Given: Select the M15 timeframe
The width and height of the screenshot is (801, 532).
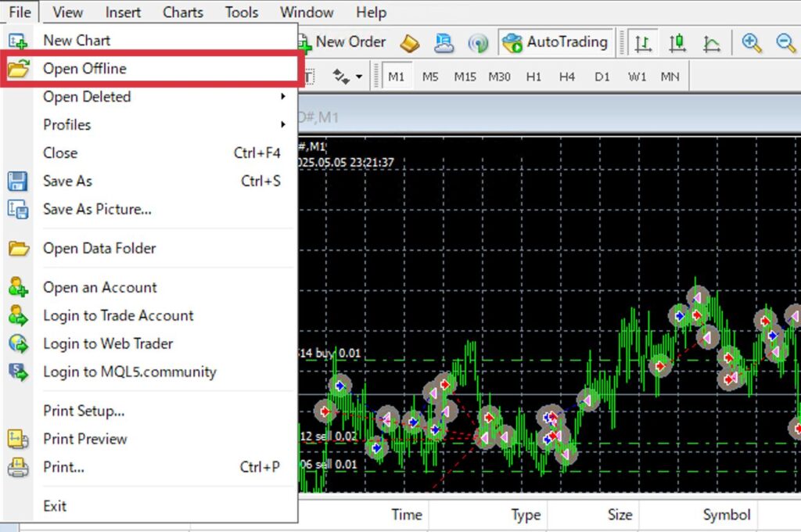Looking at the screenshot, I should tap(465, 77).
